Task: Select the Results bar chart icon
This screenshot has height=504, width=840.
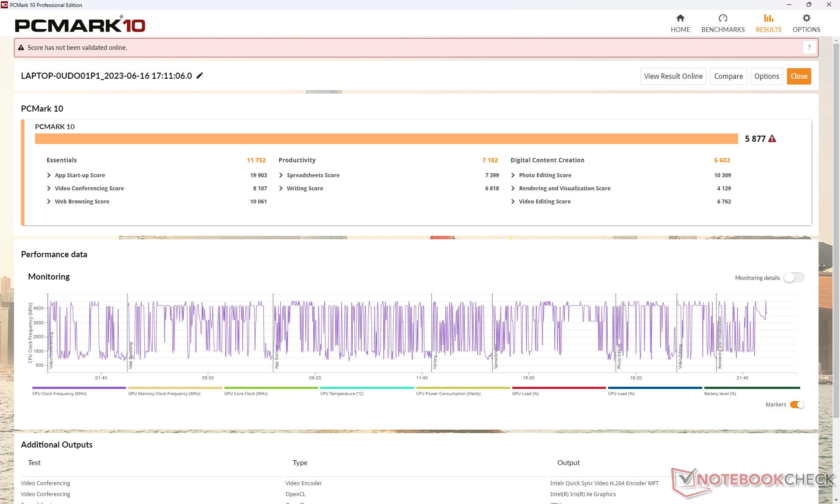Action: click(768, 18)
